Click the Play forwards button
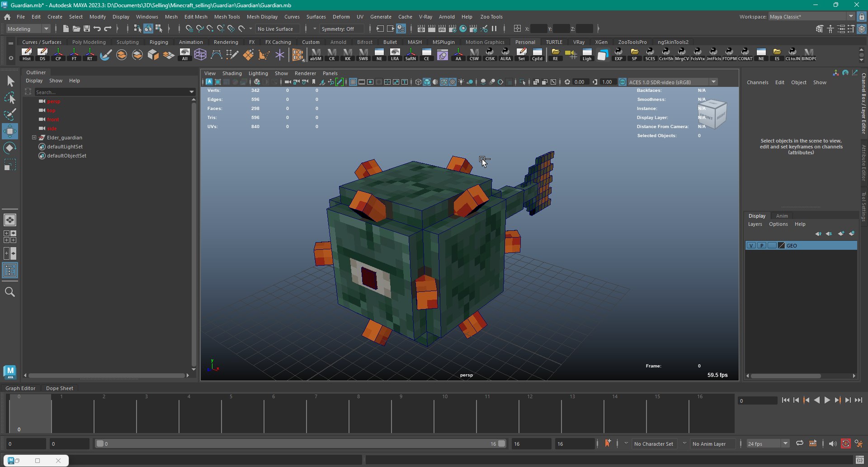This screenshot has height=467, width=868. click(827, 400)
